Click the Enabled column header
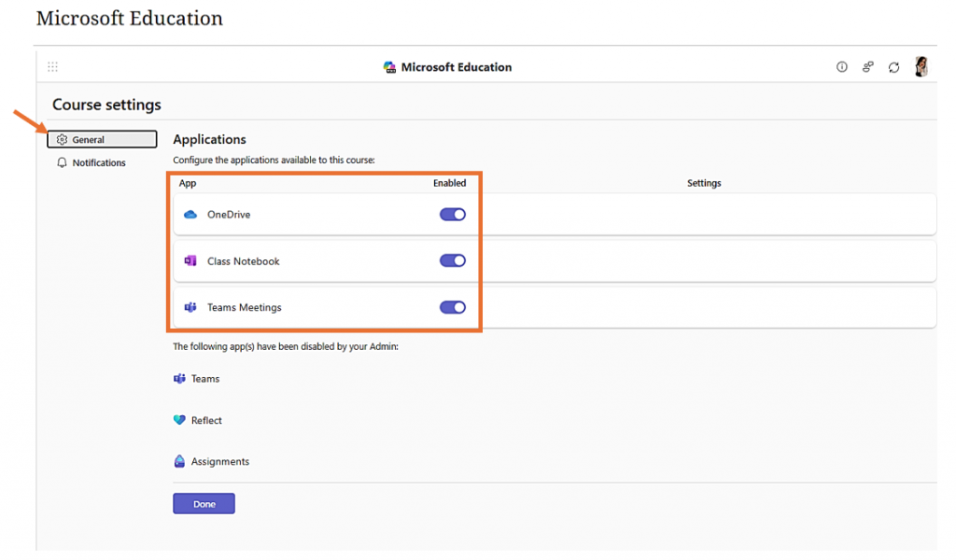 [x=449, y=183]
